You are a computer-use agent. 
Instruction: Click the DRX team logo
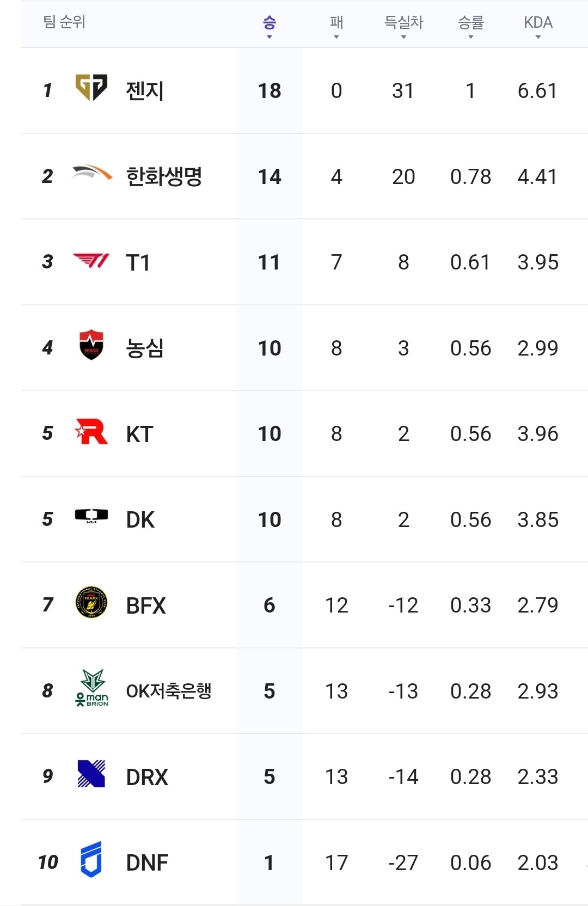coord(91,774)
